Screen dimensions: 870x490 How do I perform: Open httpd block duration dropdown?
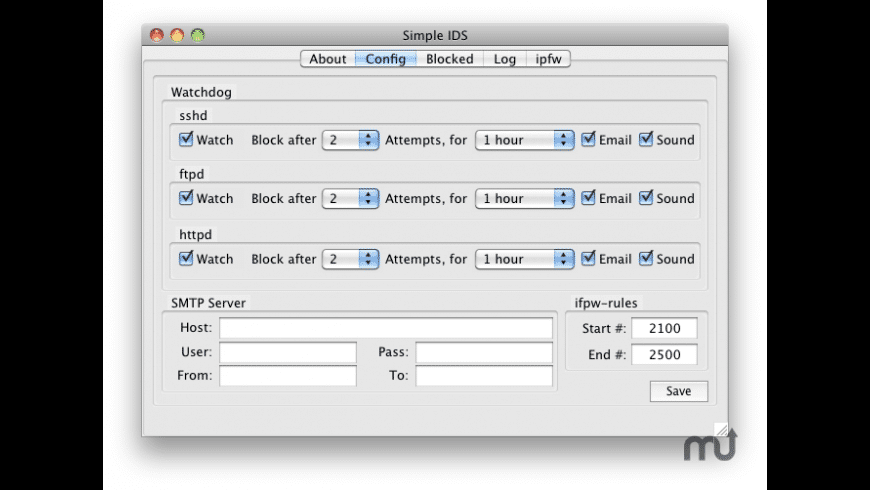(x=524, y=259)
